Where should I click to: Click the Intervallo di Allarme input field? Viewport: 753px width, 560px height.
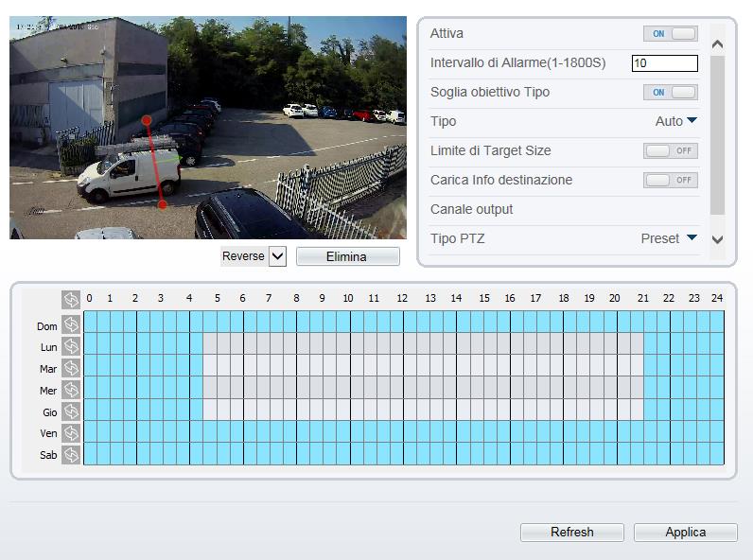click(x=664, y=63)
